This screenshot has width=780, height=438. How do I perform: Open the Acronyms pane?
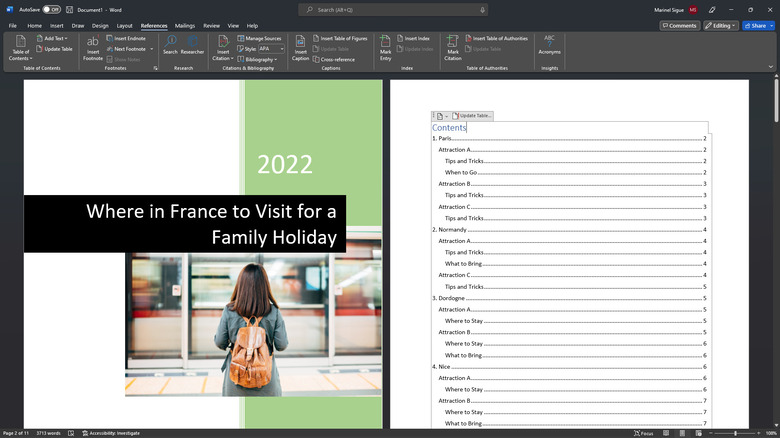click(x=549, y=45)
